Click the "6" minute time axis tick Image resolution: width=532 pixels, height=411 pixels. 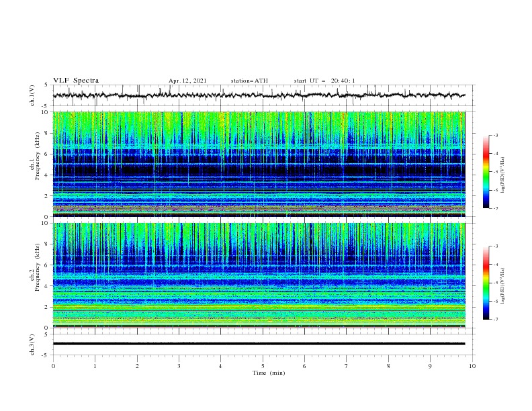(x=304, y=366)
